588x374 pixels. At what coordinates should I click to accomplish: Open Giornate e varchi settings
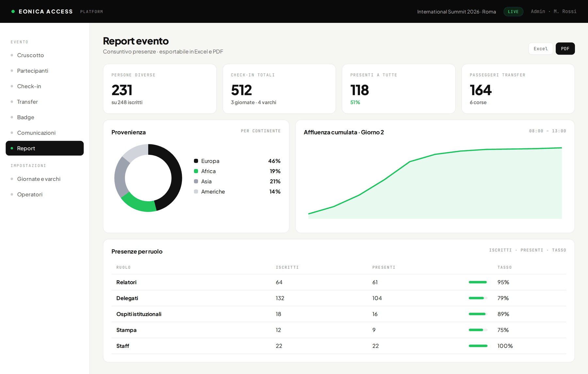pyautogui.click(x=45, y=179)
